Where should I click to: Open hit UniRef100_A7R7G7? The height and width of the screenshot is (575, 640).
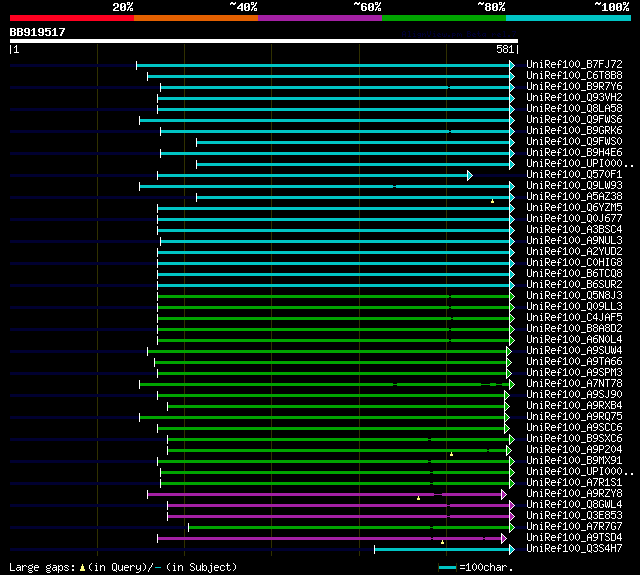pyautogui.click(x=574, y=527)
